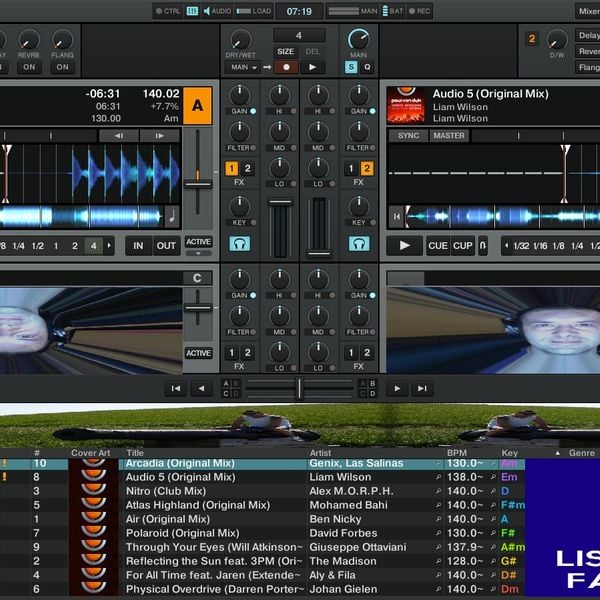Expand Deck A advanced panel arrow
600x600 pixels.
pyautogui.click(x=198, y=253)
